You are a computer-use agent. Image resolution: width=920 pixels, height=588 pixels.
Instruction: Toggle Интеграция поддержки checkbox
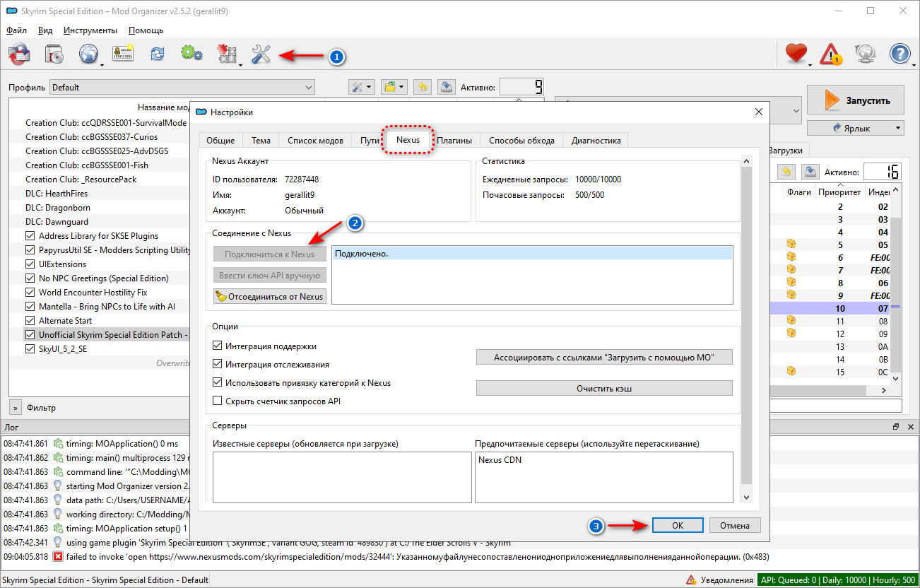pyautogui.click(x=218, y=346)
